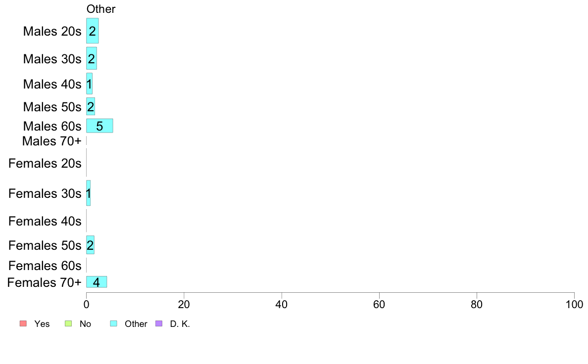Image resolution: width=588 pixels, height=364 pixels.
Task: Click the Females 50s bar
Action: tap(90, 245)
